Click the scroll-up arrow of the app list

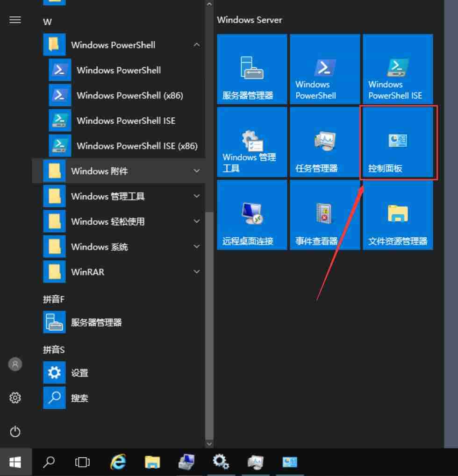(208, 4)
